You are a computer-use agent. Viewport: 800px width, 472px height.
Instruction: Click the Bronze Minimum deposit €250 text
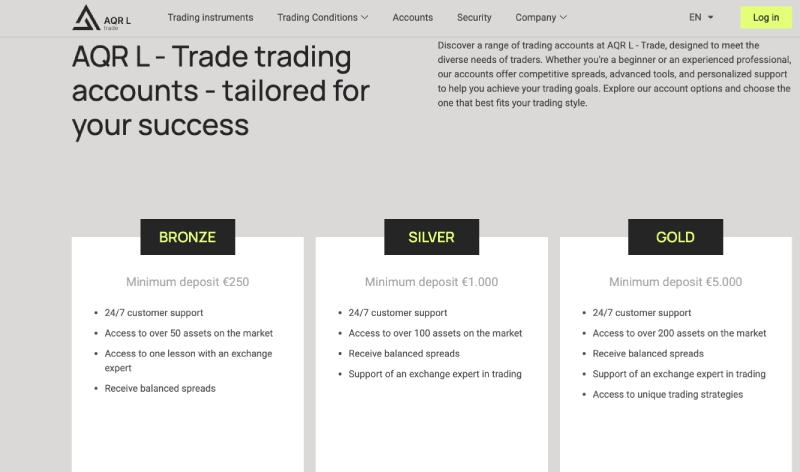click(187, 282)
